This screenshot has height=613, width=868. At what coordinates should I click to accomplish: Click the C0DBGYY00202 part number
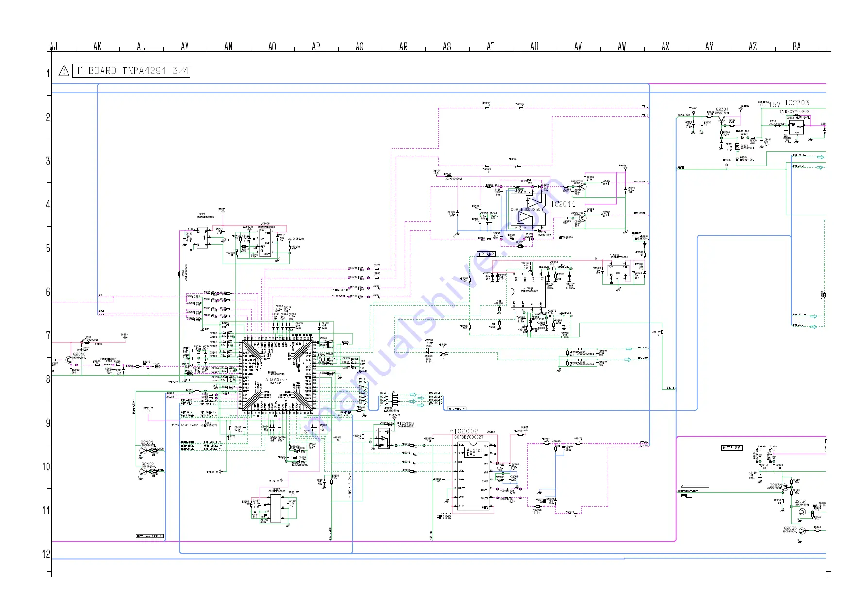795,112
